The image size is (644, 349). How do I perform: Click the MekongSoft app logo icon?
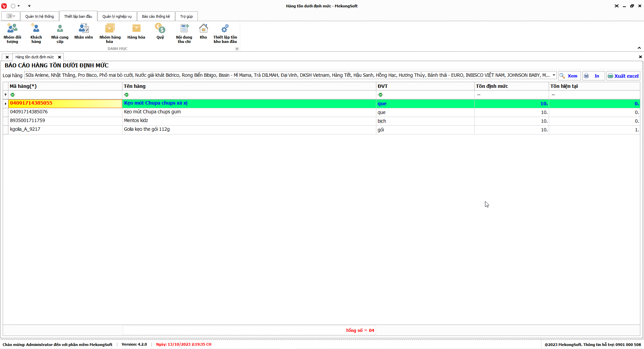coord(4,6)
